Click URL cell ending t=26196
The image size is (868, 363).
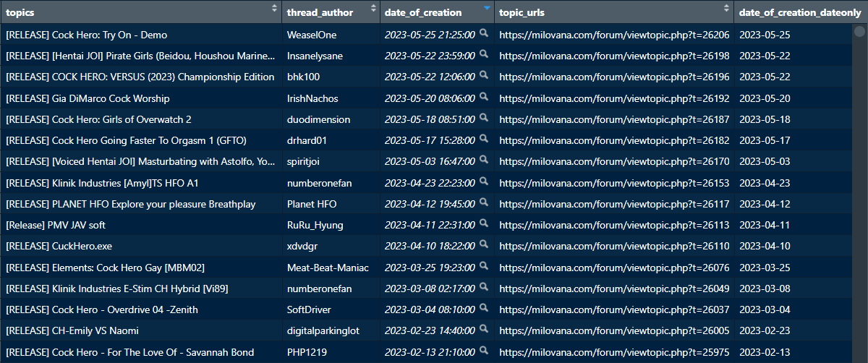point(614,77)
